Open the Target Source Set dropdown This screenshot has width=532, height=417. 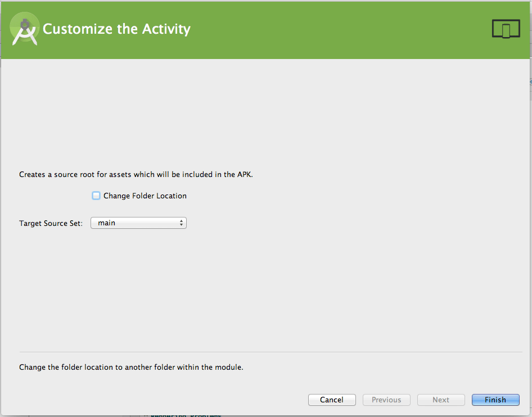tap(138, 223)
